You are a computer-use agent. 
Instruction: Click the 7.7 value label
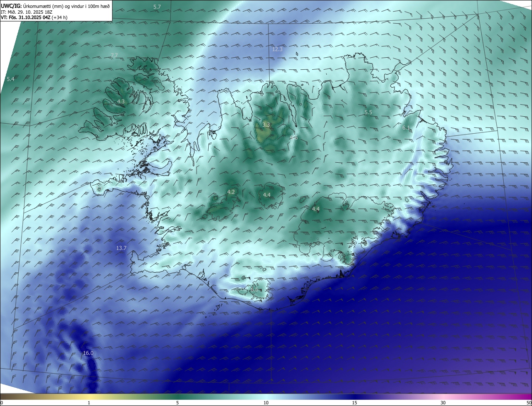114,56
